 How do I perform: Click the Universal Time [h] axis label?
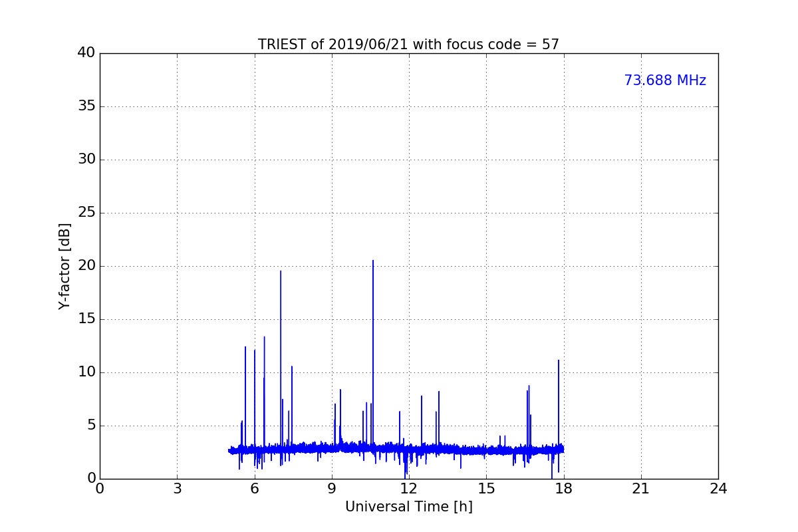(408, 507)
